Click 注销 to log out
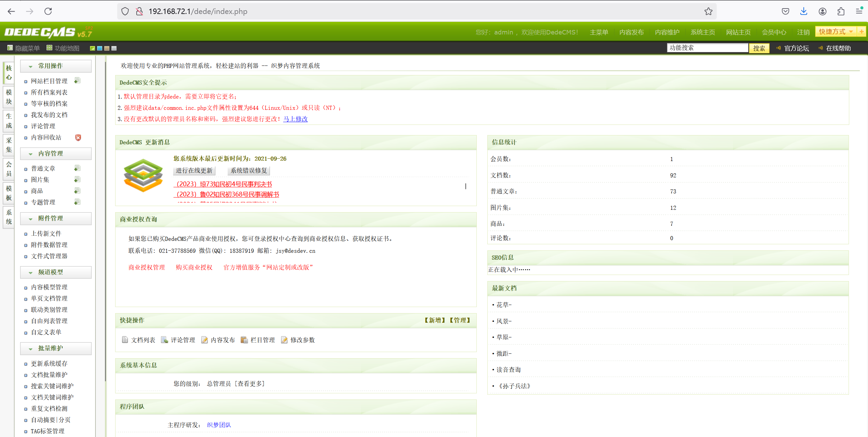This screenshot has height=437, width=868. [803, 32]
